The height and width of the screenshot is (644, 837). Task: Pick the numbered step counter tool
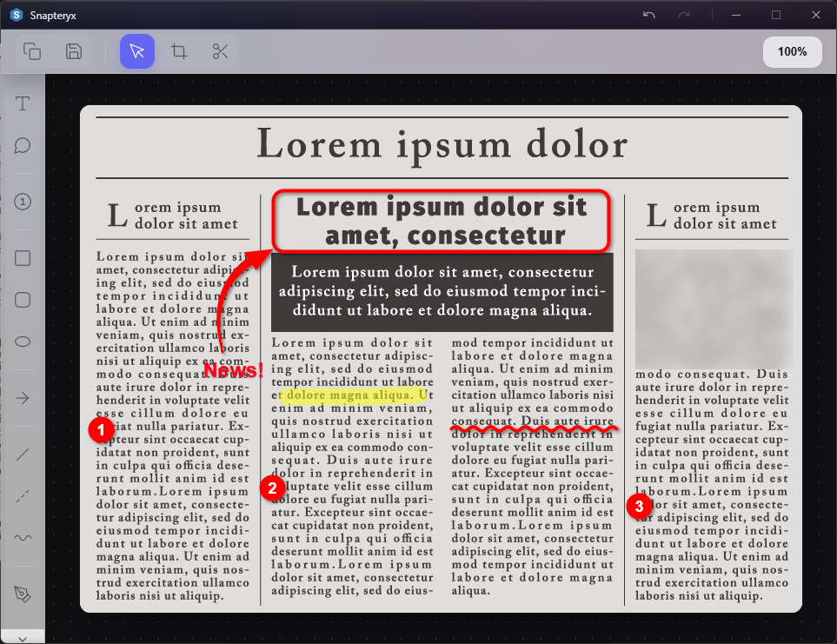coord(23,202)
